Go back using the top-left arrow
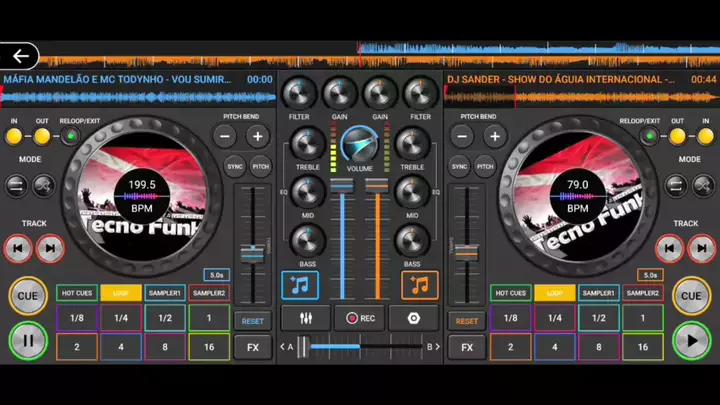The height and width of the screenshot is (405, 720). tap(20, 56)
